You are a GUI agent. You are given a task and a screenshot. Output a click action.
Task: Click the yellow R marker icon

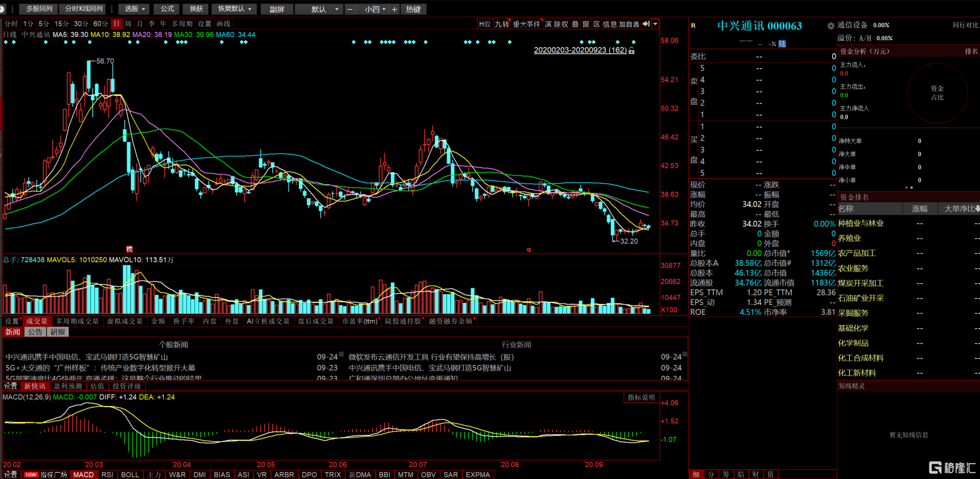693,26
